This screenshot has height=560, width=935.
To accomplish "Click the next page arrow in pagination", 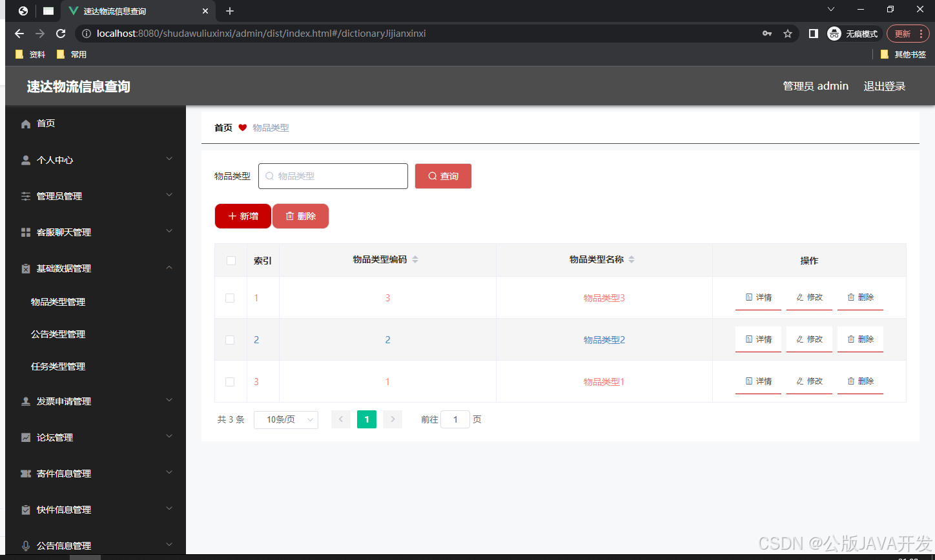I will pos(393,420).
